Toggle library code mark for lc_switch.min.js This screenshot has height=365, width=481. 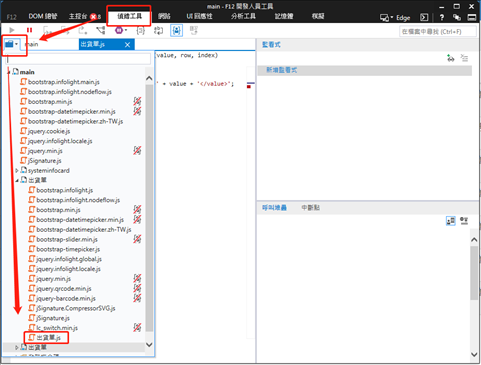coord(137,327)
